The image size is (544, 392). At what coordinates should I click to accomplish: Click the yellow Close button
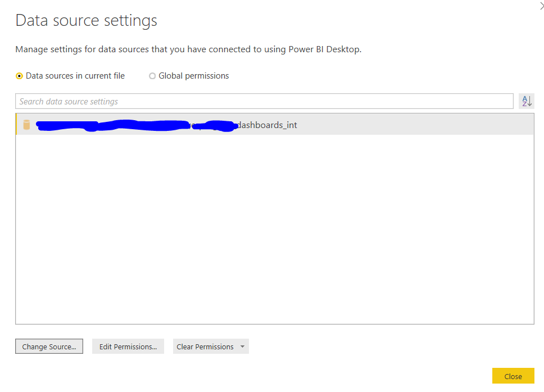[513, 376]
